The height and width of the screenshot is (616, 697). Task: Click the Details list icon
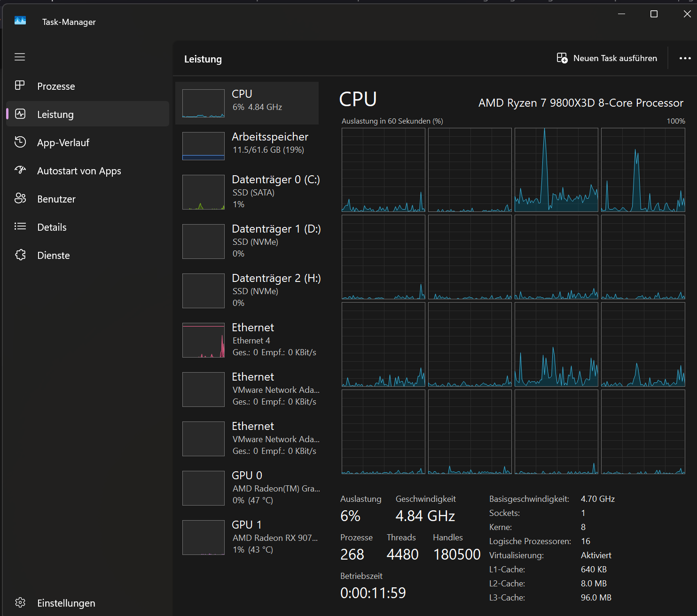[x=20, y=226]
